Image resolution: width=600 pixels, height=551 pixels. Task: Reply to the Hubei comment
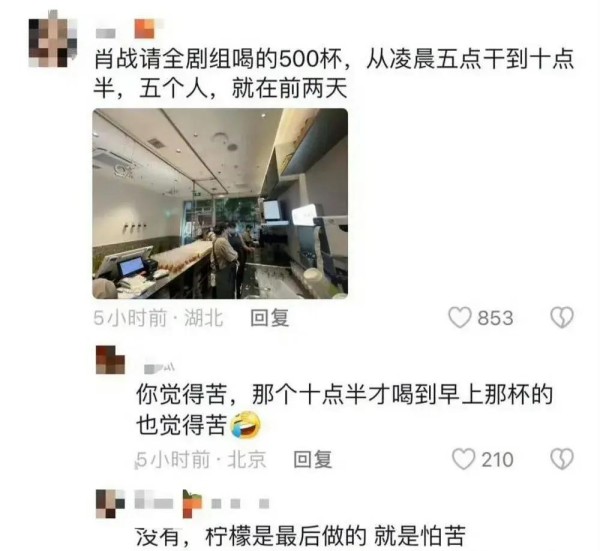(269, 318)
